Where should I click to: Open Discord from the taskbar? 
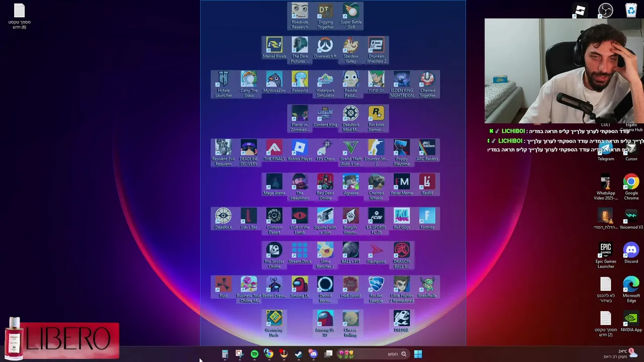click(x=313, y=354)
